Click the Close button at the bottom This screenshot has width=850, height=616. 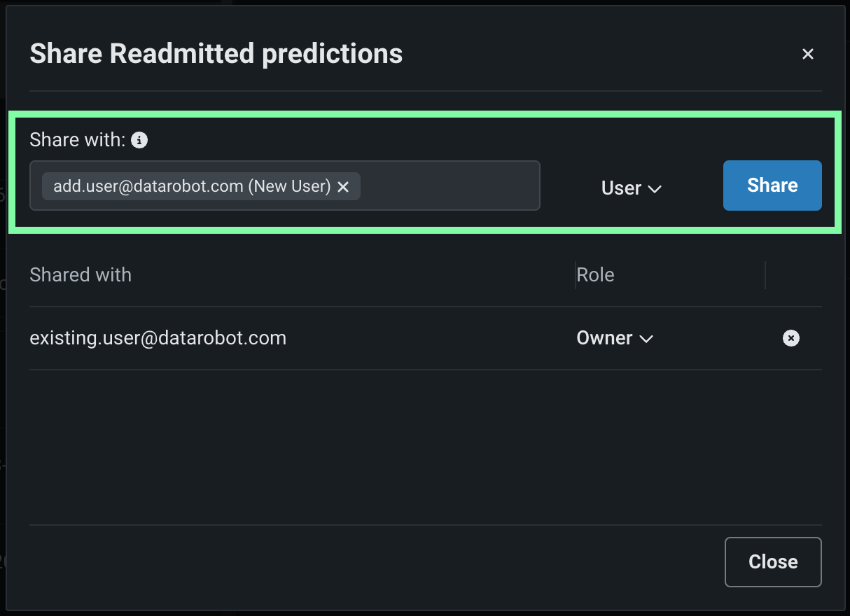click(772, 561)
